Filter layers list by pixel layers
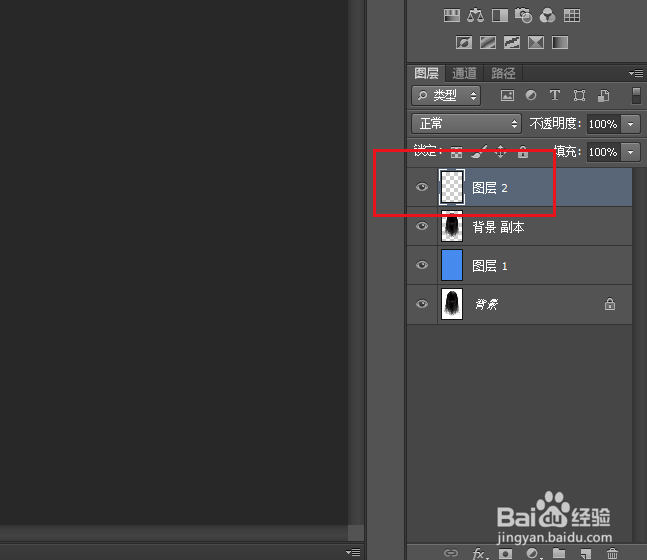 [x=507, y=96]
